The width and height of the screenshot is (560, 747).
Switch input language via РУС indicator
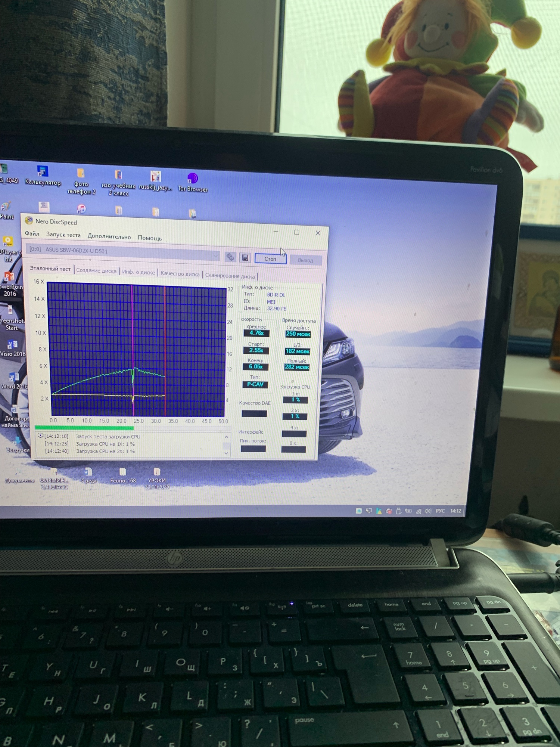pos(441,511)
